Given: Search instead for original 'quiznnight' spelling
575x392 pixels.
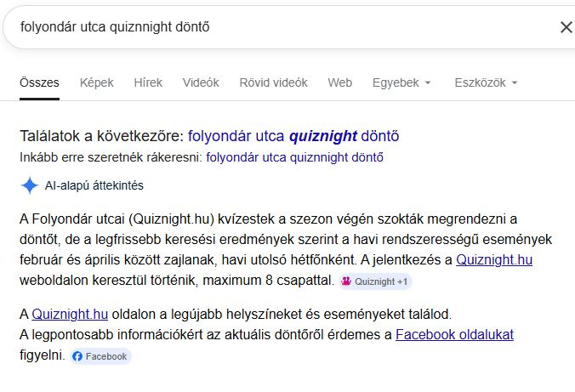Looking at the screenshot, I should point(294,156).
